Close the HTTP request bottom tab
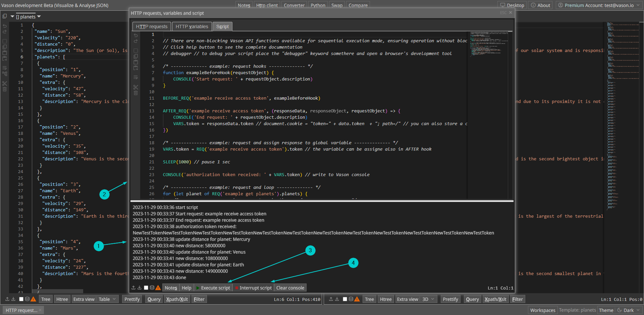The image size is (644, 315). tap(40, 310)
